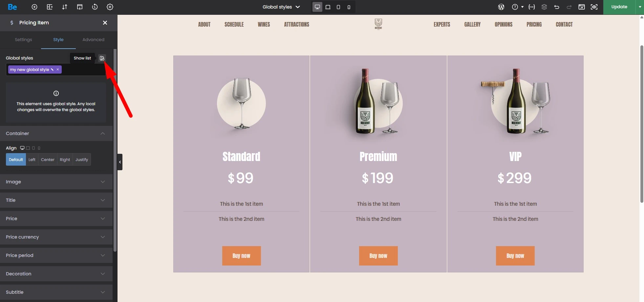Open the Settings tab
The width and height of the screenshot is (644, 302).
point(23,40)
